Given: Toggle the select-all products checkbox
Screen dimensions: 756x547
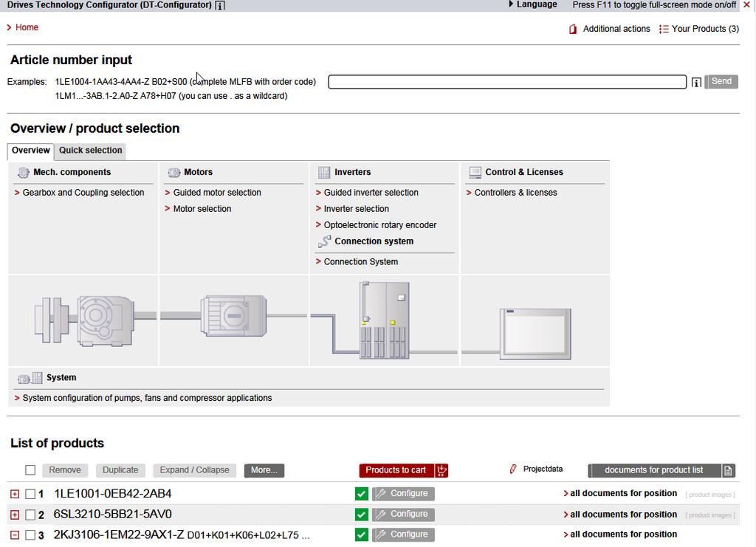Looking at the screenshot, I should [x=30, y=470].
